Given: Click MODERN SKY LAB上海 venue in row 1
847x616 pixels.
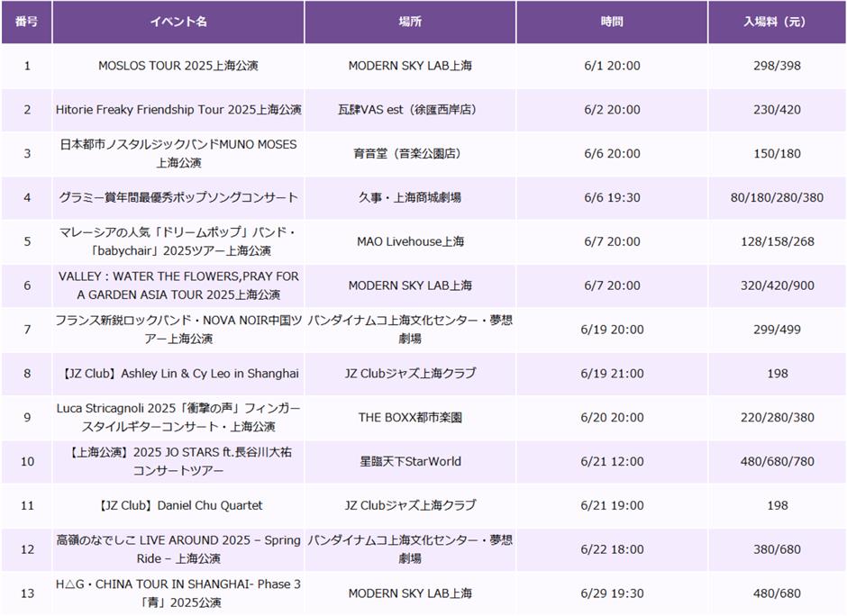Looking at the screenshot, I should pyautogui.click(x=410, y=66).
